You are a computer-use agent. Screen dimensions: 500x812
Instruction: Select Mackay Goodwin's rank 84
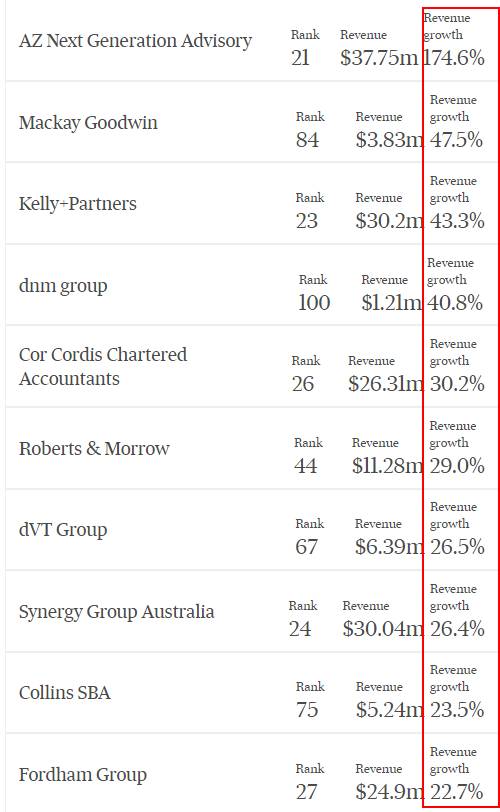point(307,140)
